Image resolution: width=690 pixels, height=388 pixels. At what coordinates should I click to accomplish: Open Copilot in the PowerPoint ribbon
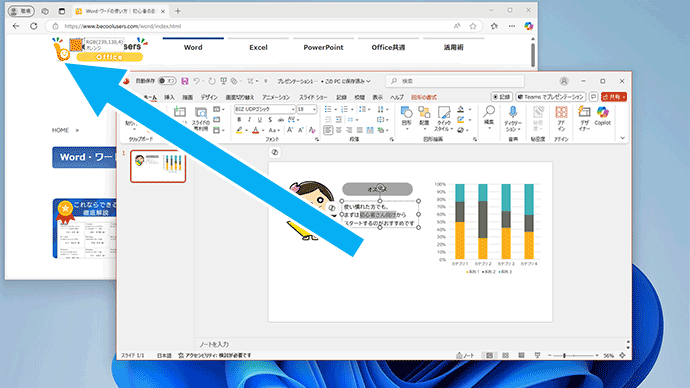pyautogui.click(x=602, y=116)
